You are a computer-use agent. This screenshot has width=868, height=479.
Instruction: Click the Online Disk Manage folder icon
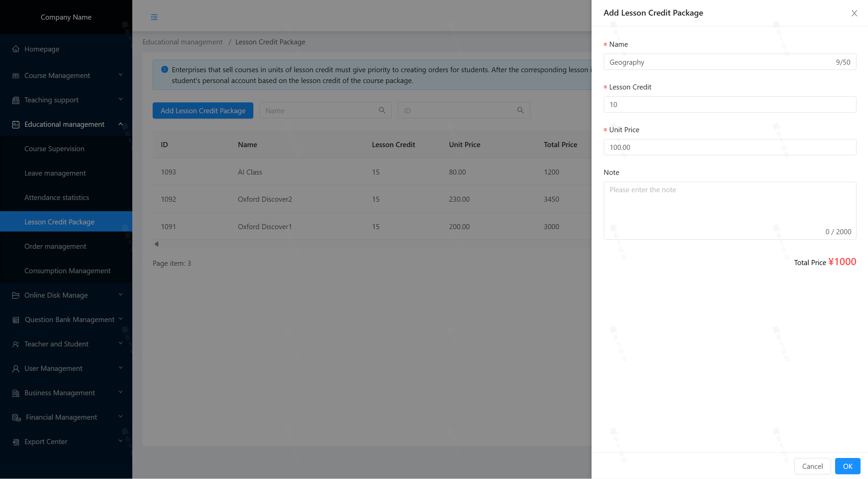[16, 295]
